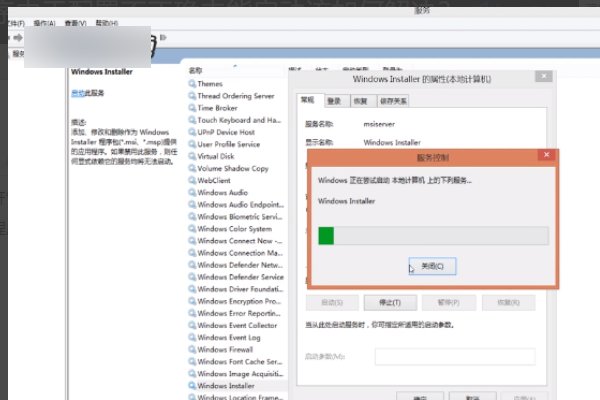Screen dimensions: 600x400
Task: Click the Windows Font Cache icon
Action: (192, 361)
